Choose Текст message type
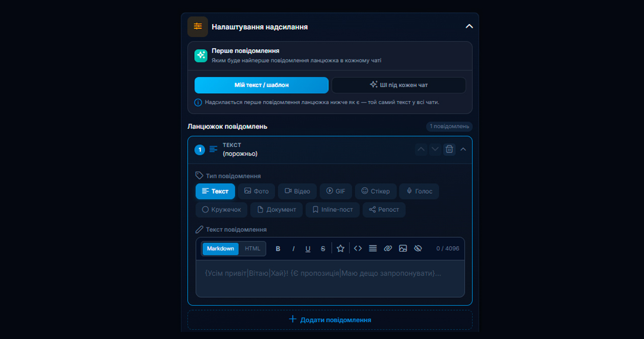644x339 pixels. 215,191
